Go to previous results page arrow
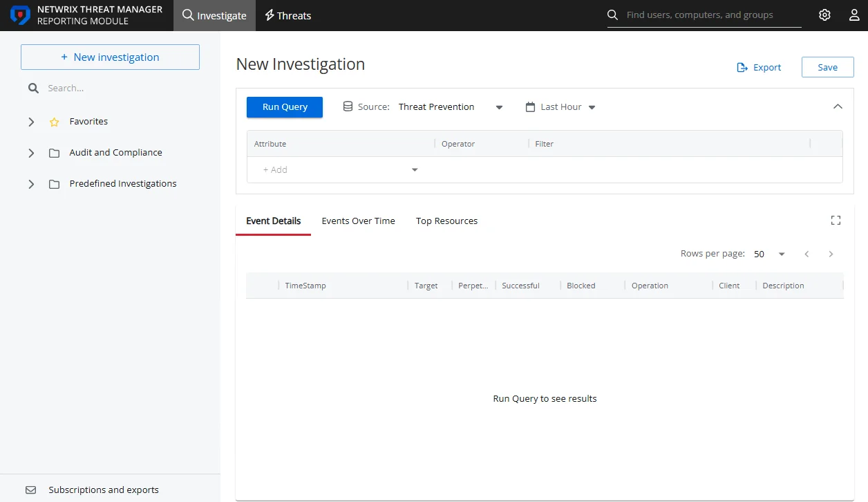This screenshot has width=868, height=502. click(x=806, y=254)
